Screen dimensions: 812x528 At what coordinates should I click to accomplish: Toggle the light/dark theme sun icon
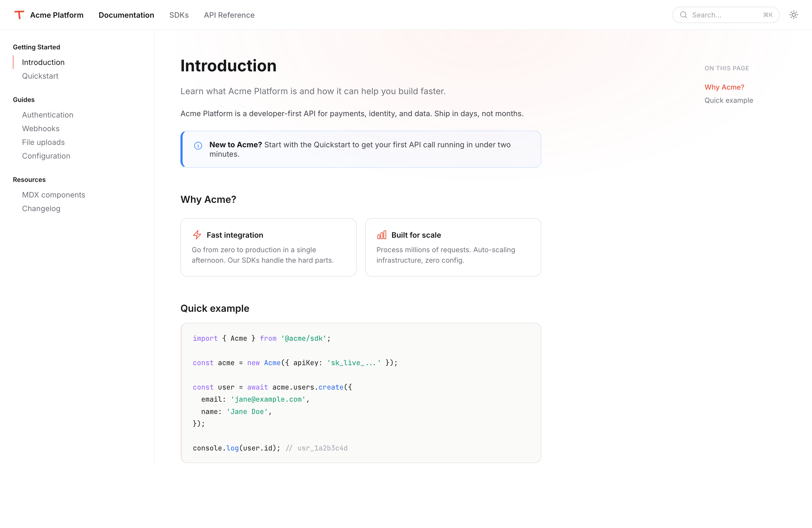tap(793, 15)
